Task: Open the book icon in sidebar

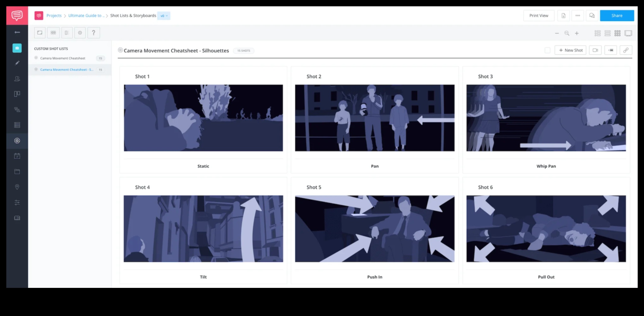Action: point(17,218)
